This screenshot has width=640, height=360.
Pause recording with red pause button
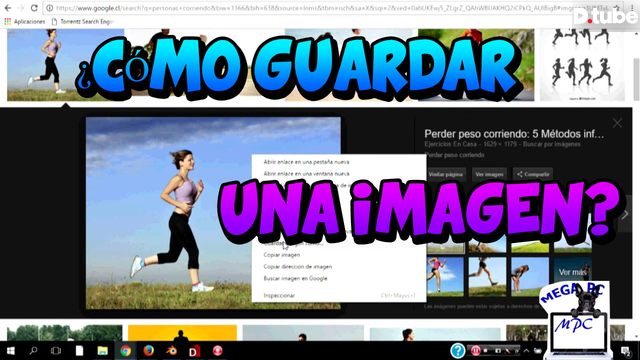476,351
